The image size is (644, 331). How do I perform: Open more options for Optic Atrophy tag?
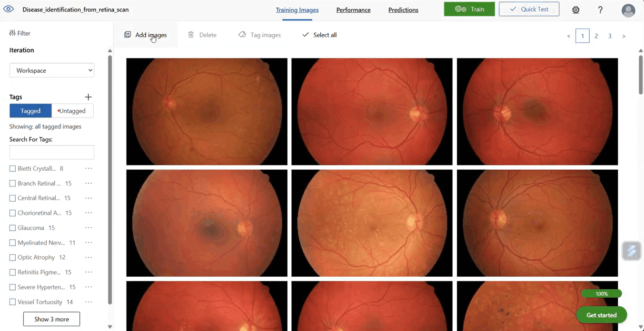[89, 257]
